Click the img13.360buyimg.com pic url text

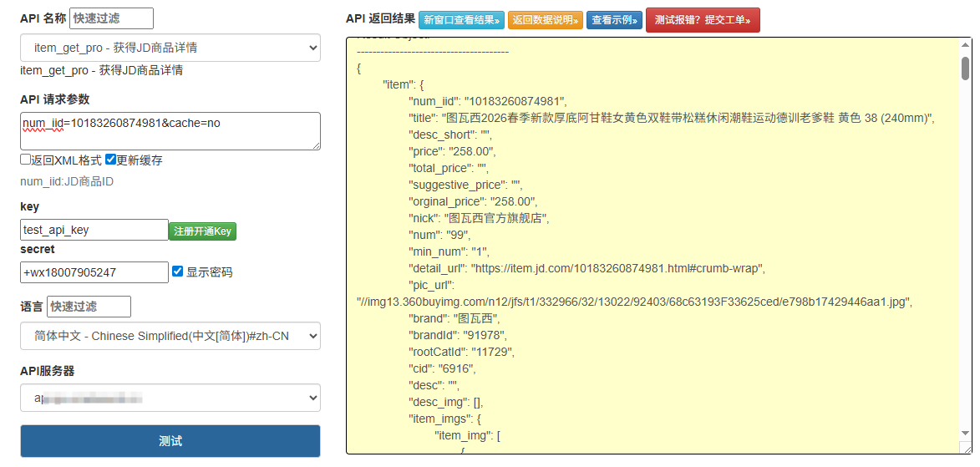click(x=635, y=302)
